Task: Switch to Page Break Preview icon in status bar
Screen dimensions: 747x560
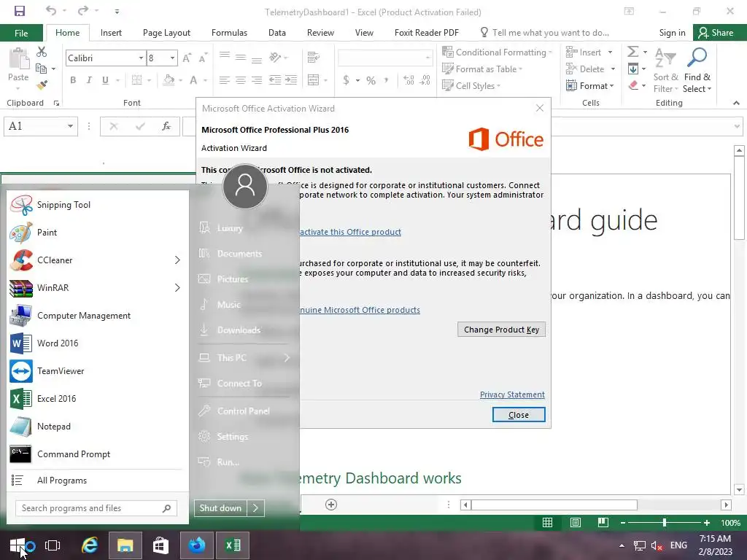Action: click(603, 523)
